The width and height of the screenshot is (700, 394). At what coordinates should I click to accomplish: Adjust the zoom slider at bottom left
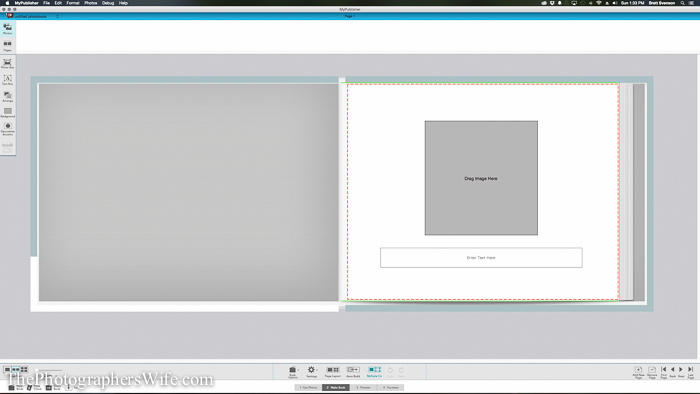point(48,370)
